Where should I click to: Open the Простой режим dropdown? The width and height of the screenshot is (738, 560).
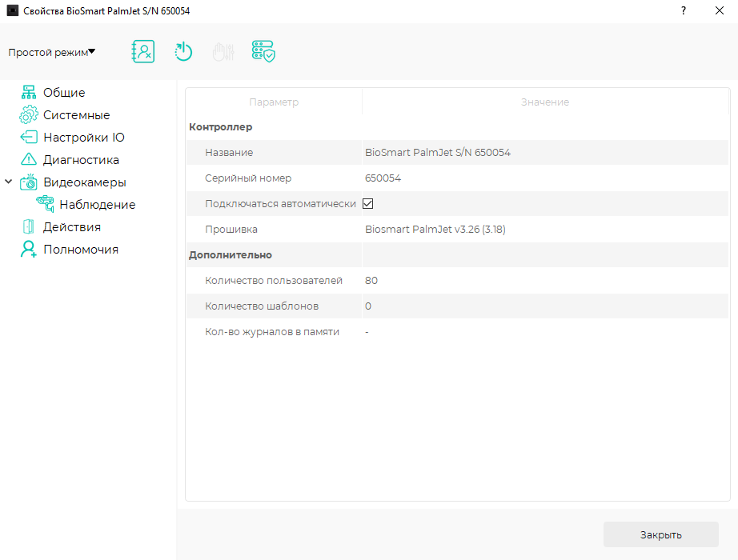[x=52, y=52]
